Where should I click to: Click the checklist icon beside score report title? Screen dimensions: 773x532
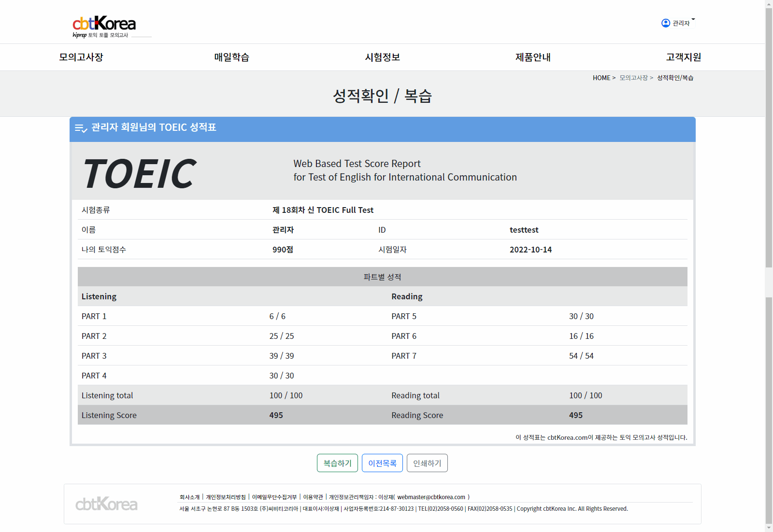tap(81, 128)
